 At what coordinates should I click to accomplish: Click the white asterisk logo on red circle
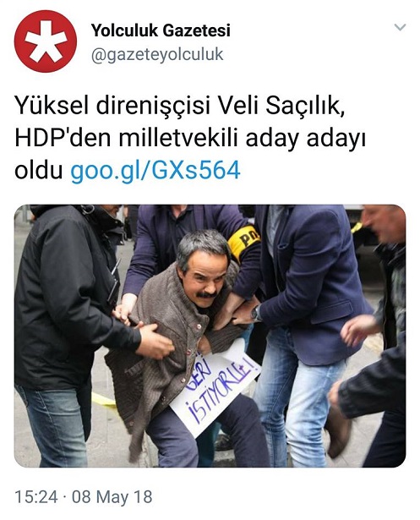[46, 41]
